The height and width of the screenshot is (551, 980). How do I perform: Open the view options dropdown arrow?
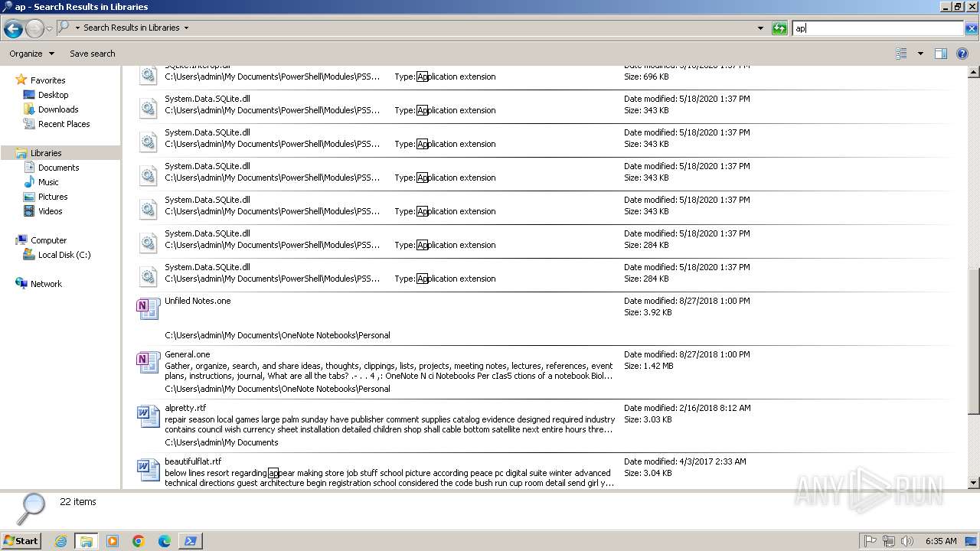[x=920, y=54]
